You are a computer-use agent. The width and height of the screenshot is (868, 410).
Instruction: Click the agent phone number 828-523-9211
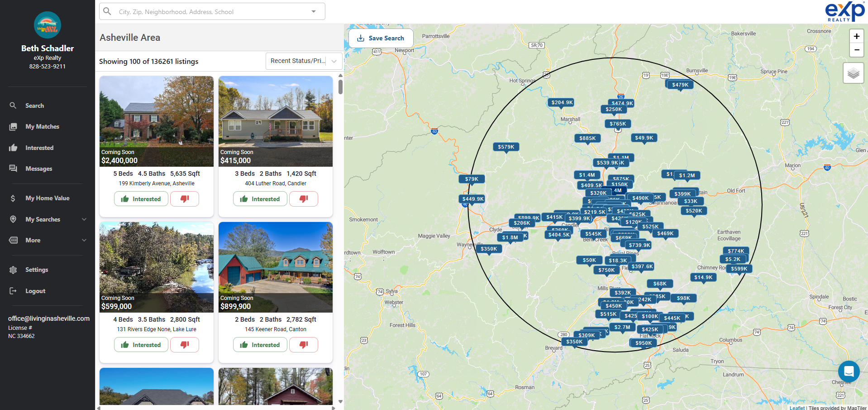48,66
